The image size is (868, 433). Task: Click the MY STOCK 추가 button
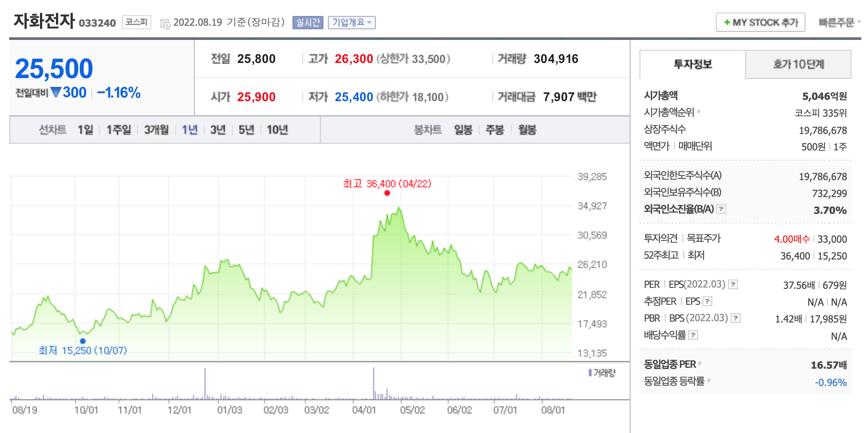761,22
